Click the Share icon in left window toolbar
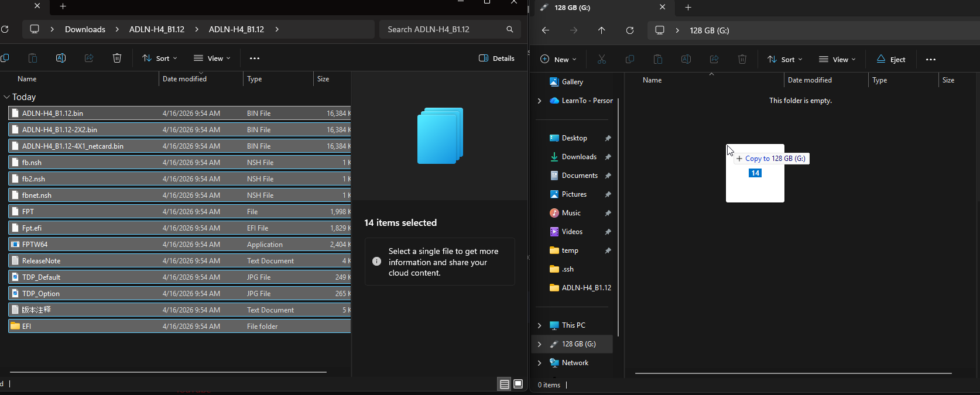Viewport: 980px width, 395px height. point(89,58)
